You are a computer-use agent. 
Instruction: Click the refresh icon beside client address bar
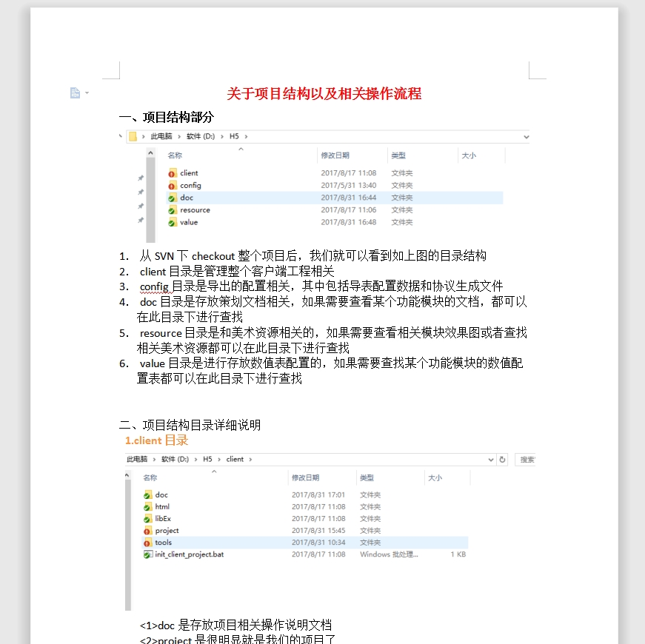pos(503,460)
